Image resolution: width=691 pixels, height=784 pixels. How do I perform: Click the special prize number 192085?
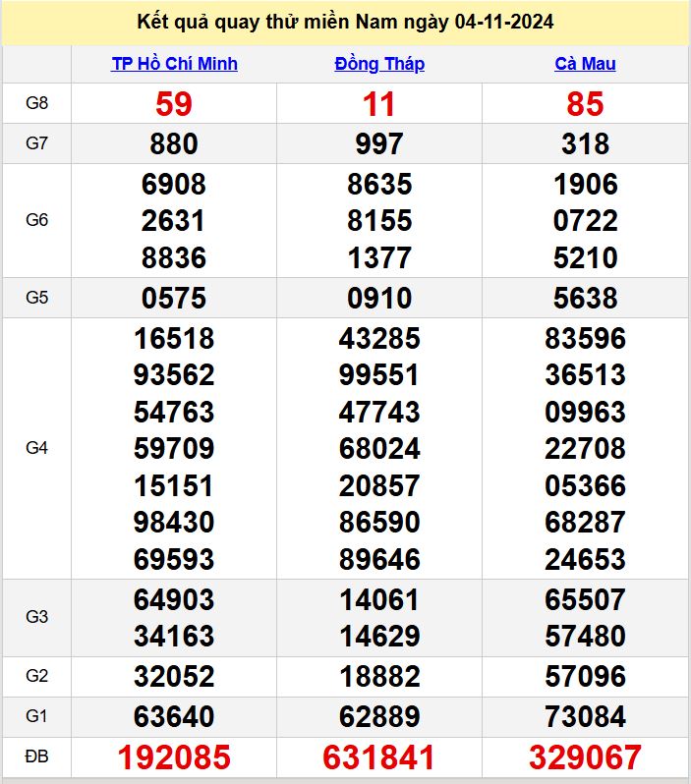coord(174,757)
